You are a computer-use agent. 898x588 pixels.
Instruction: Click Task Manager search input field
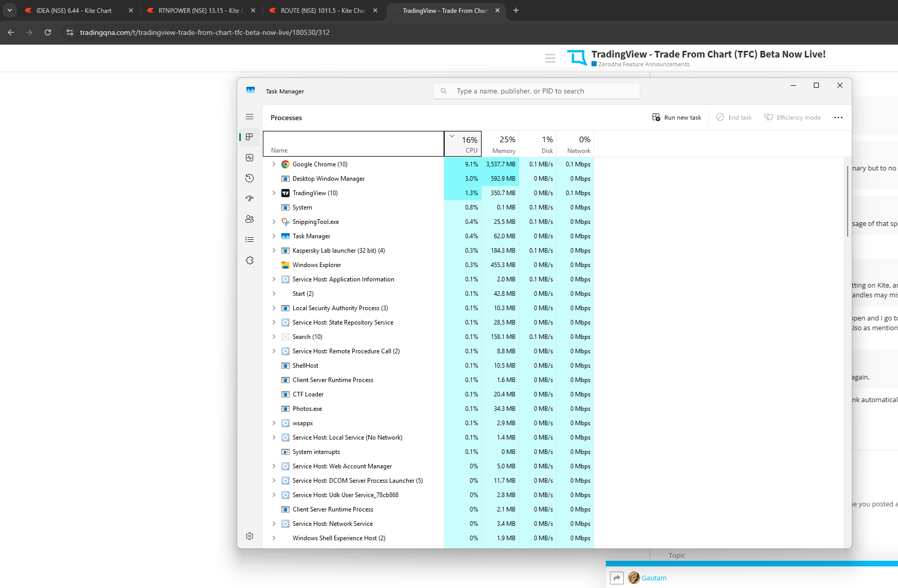(537, 91)
